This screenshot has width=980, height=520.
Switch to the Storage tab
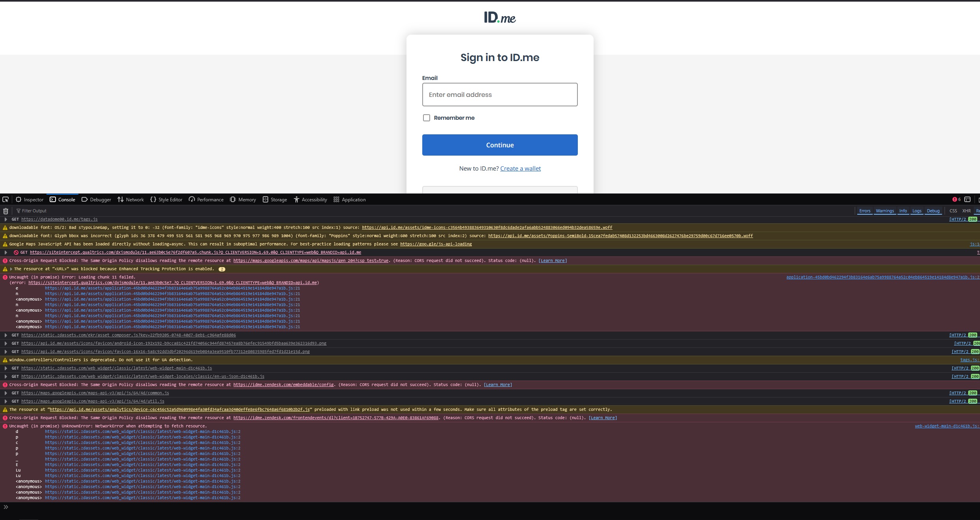click(x=275, y=199)
